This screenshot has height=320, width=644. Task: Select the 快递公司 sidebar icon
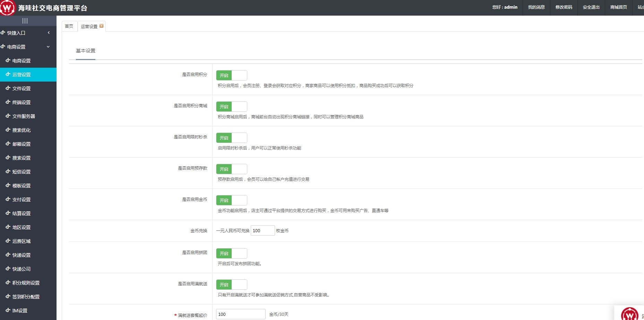[x=7, y=269]
